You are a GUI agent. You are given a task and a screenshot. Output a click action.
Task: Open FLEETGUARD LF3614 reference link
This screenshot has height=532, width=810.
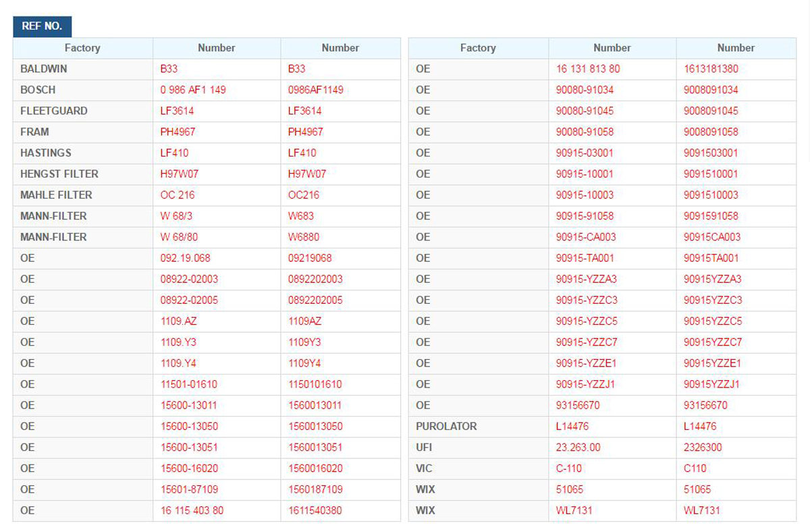pos(177,111)
